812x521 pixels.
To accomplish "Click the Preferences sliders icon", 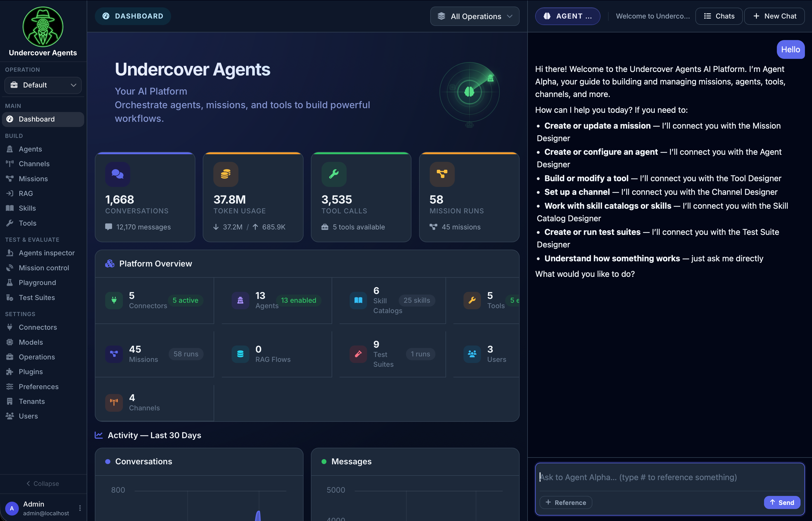I will pos(10,386).
